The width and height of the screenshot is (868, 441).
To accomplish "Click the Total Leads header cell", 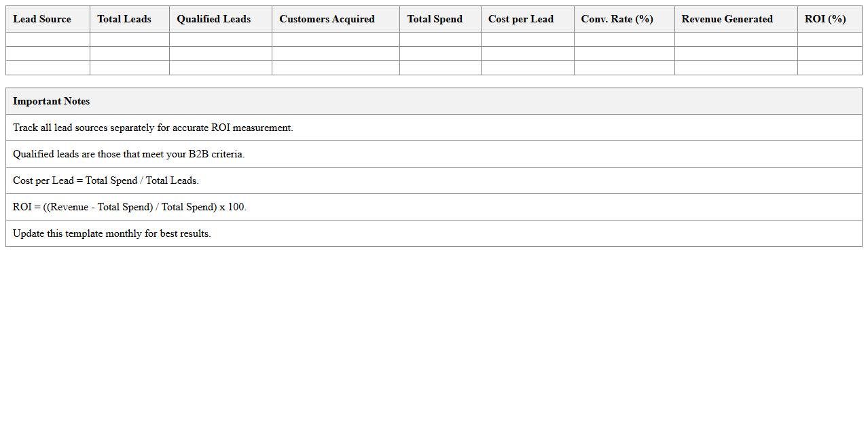I will 124,19.
